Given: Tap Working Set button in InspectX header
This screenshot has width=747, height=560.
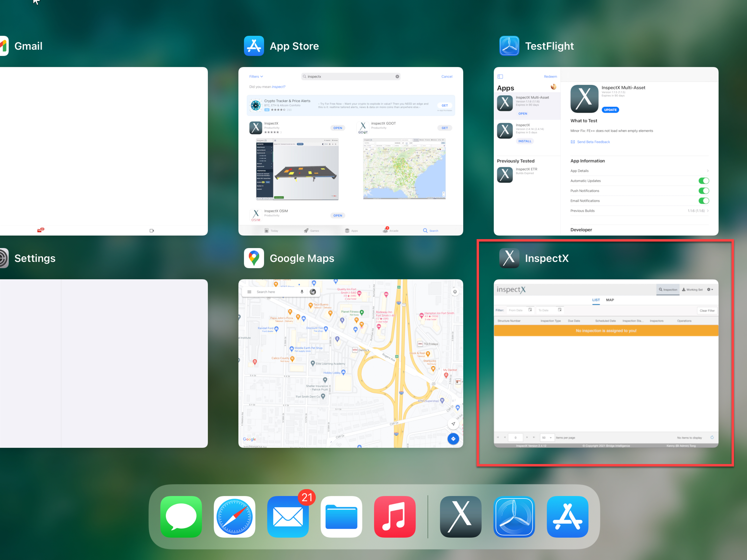Looking at the screenshot, I should pos(692,290).
